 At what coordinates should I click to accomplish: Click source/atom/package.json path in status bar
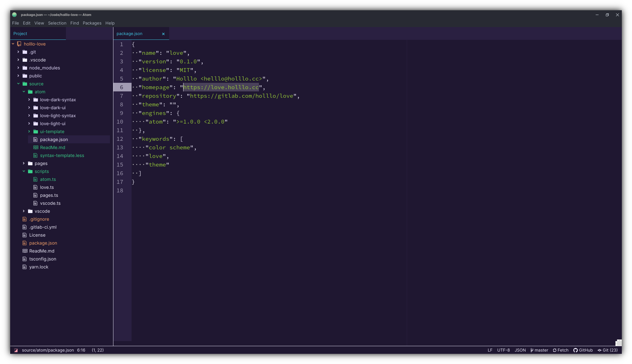tap(48, 350)
